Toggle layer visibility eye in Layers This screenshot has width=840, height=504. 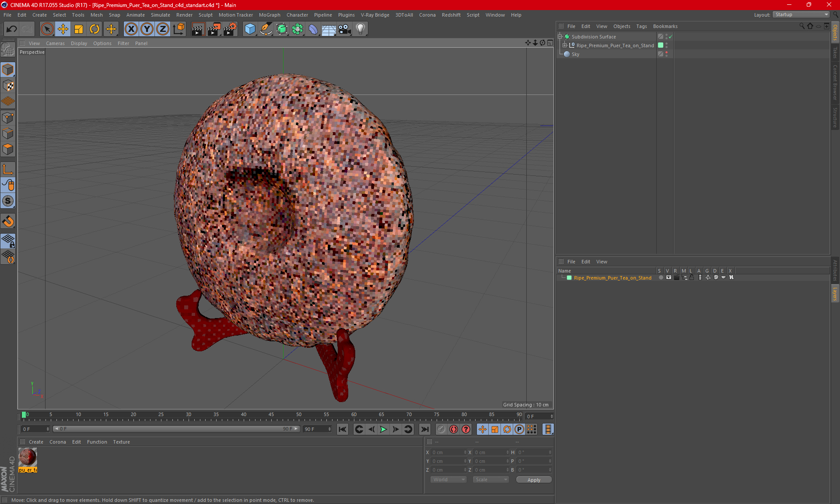click(x=668, y=277)
